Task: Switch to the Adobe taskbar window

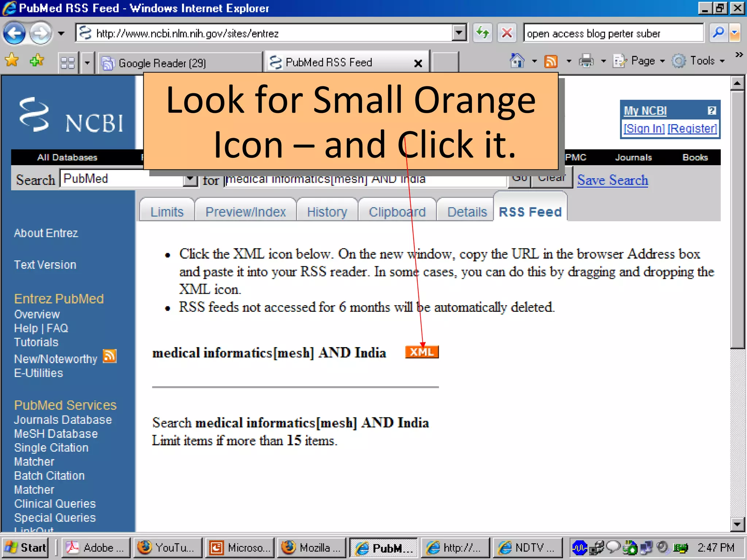Action: pos(95,548)
